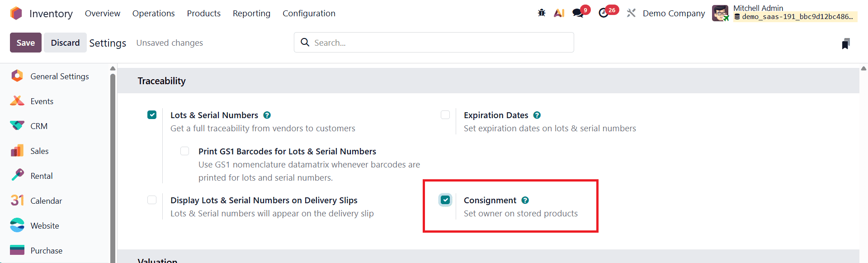
Task: Save the unsaved settings changes
Action: tap(25, 42)
